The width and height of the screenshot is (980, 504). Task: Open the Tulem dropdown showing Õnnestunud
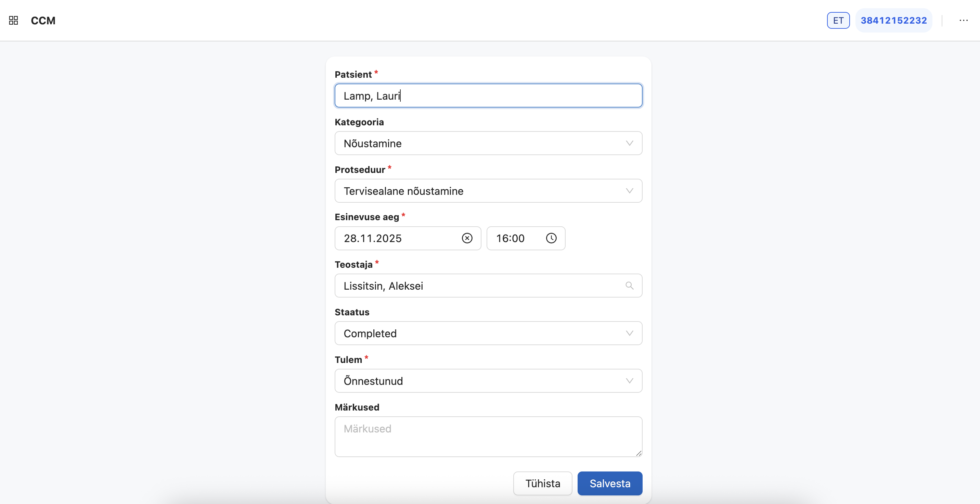629,381
